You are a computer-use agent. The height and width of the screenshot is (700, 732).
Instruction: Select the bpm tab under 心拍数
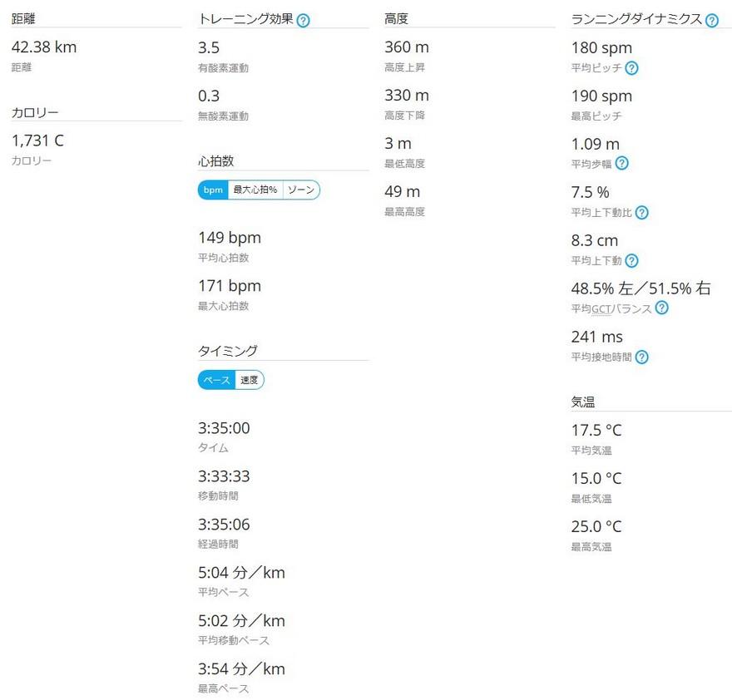[x=212, y=190]
